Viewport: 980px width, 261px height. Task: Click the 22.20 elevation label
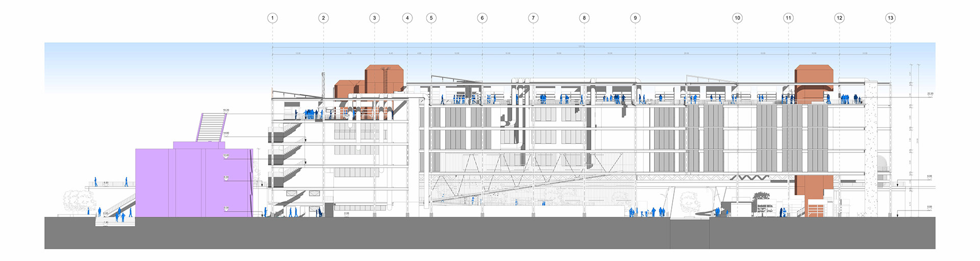click(x=930, y=94)
